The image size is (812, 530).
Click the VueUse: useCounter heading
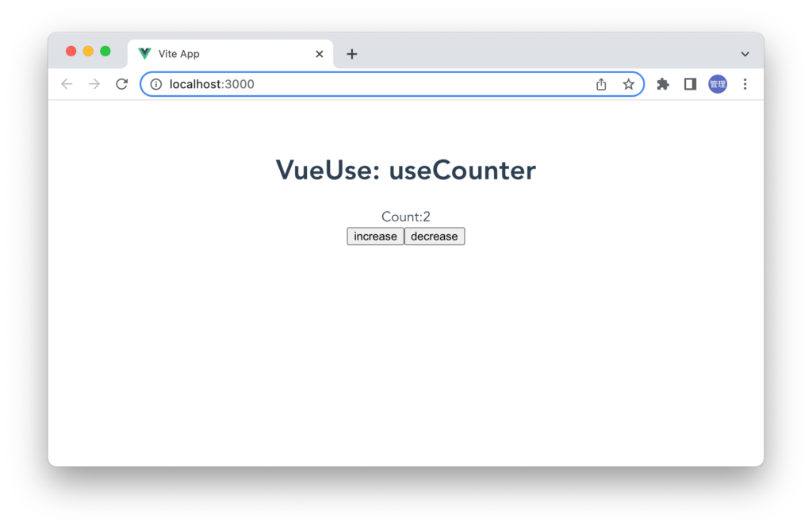405,170
